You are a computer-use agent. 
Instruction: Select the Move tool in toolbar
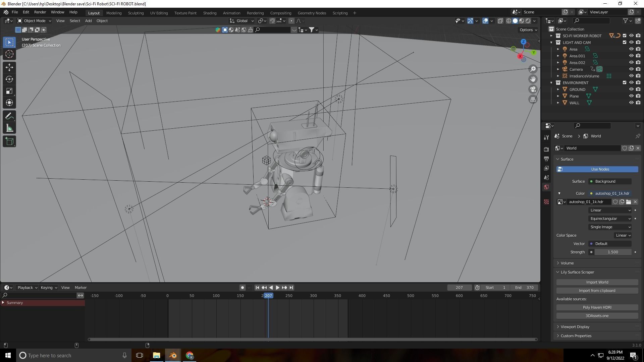coord(9,67)
